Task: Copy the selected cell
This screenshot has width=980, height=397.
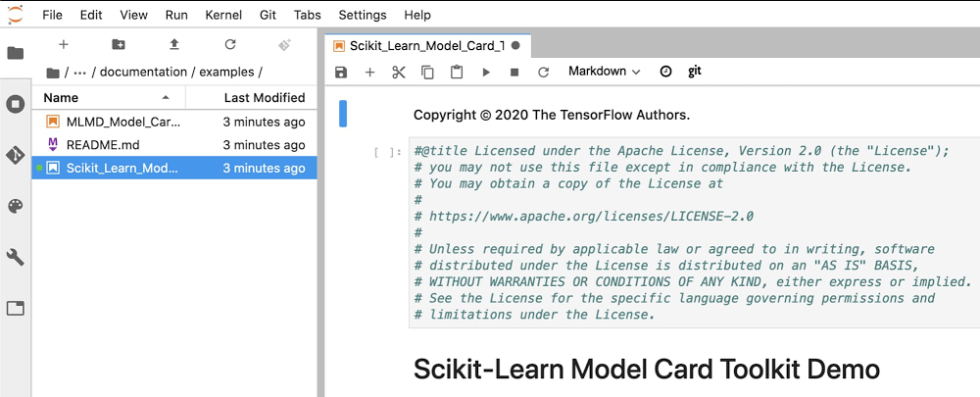Action: pos(427,73)
